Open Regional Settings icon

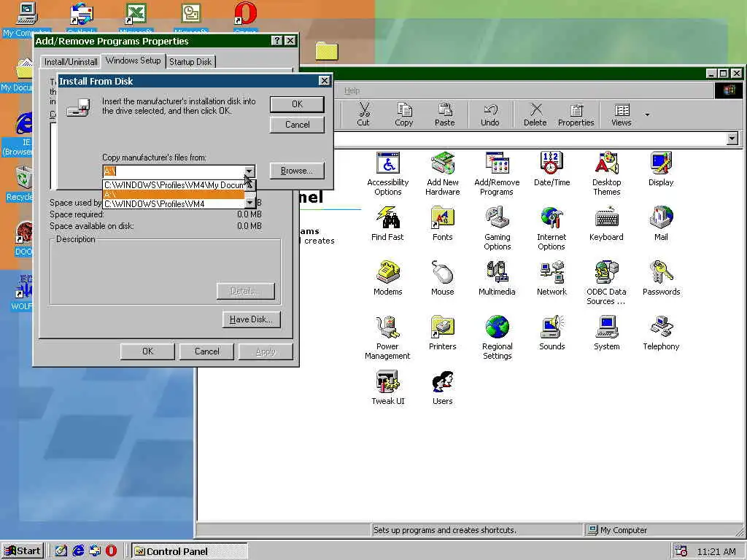coord(497,338)
